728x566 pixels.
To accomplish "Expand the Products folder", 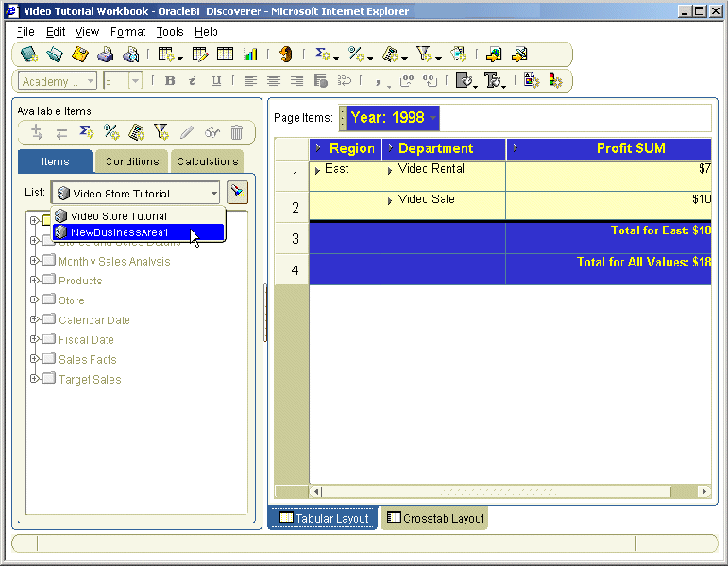I will click(34, 281).
